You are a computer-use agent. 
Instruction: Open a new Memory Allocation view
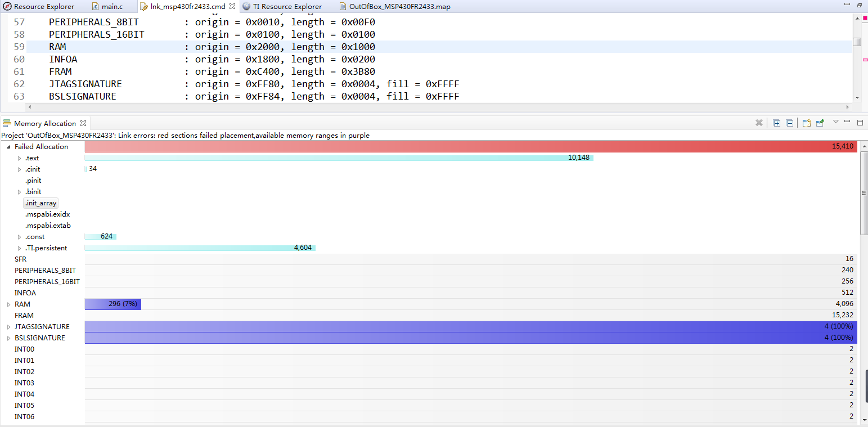pos(807,123)
